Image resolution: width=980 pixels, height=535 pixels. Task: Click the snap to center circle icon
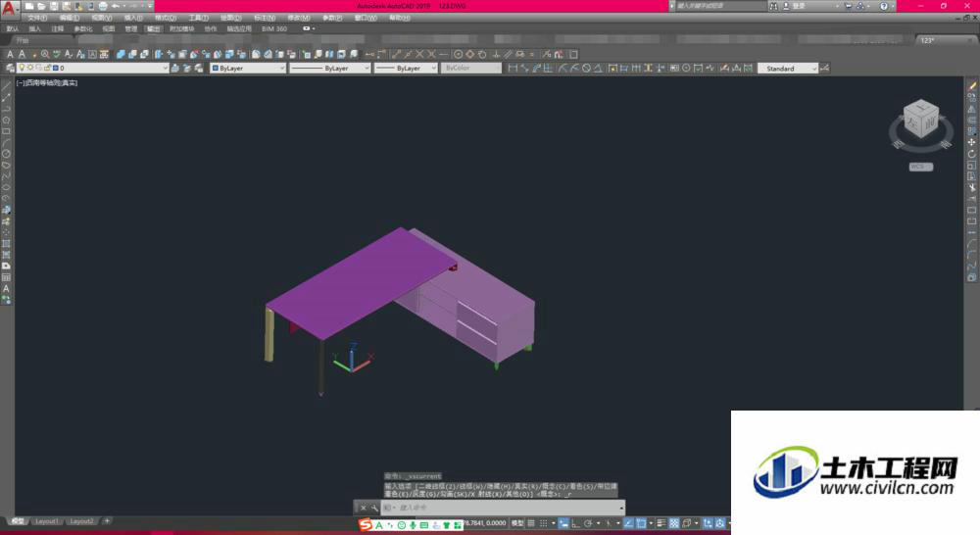458,54
